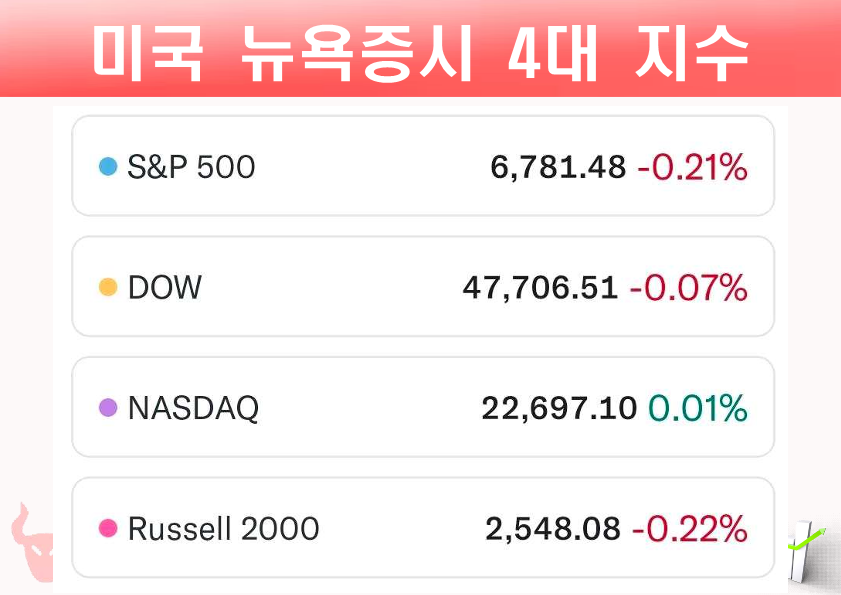Image resolution: width=841 pixels, height=595 pixels.
Task: Click the S&P 500 value 6,781.48
Action: pos(558,167)
